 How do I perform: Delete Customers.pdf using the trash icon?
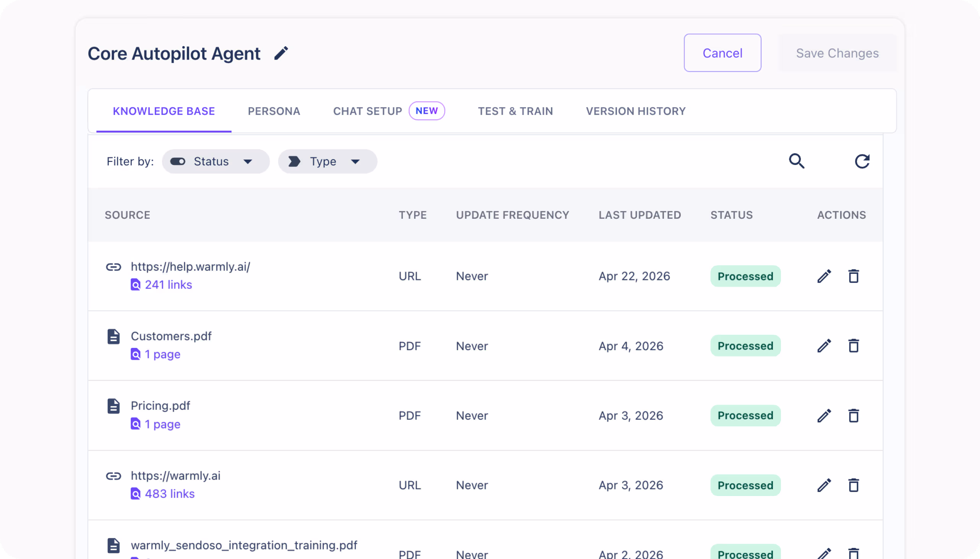tap(854, 346)
